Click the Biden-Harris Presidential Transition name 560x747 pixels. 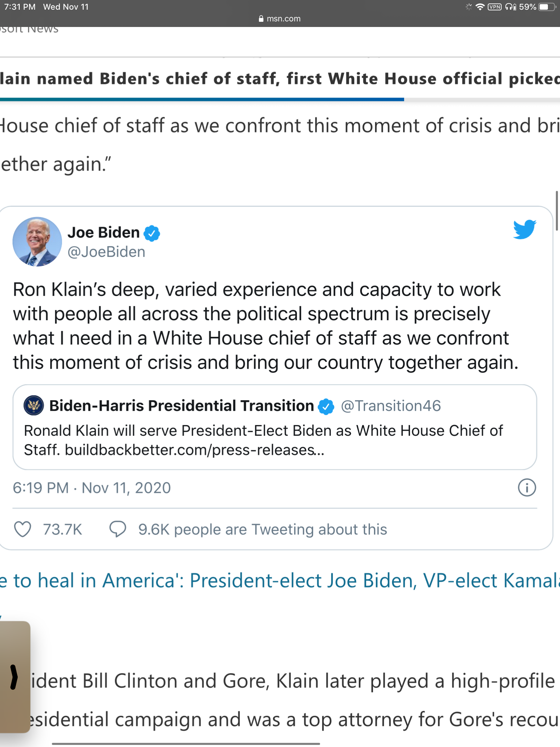[x=181, y=406]
